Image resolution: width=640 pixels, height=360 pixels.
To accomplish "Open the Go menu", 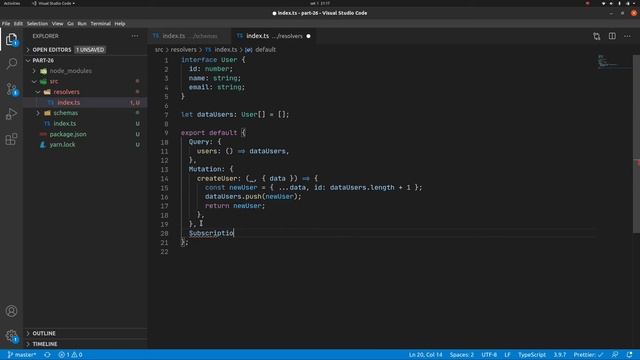I will 71,24.
